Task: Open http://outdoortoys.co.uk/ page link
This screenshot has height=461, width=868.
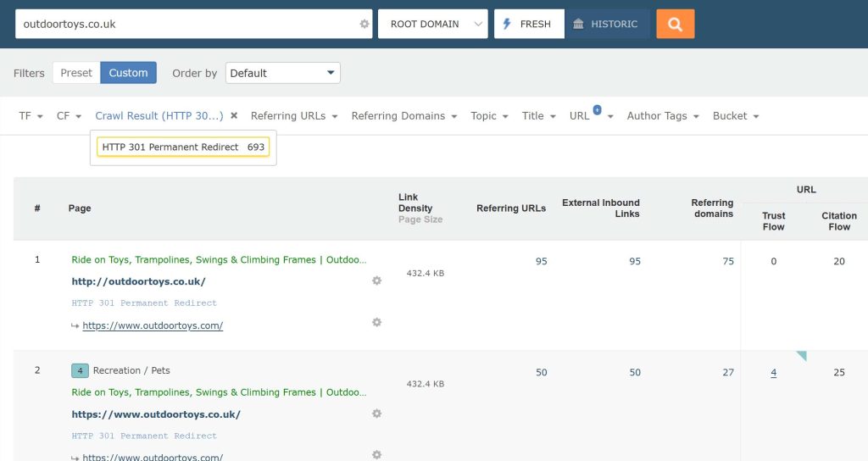Action: click(138, 281)
